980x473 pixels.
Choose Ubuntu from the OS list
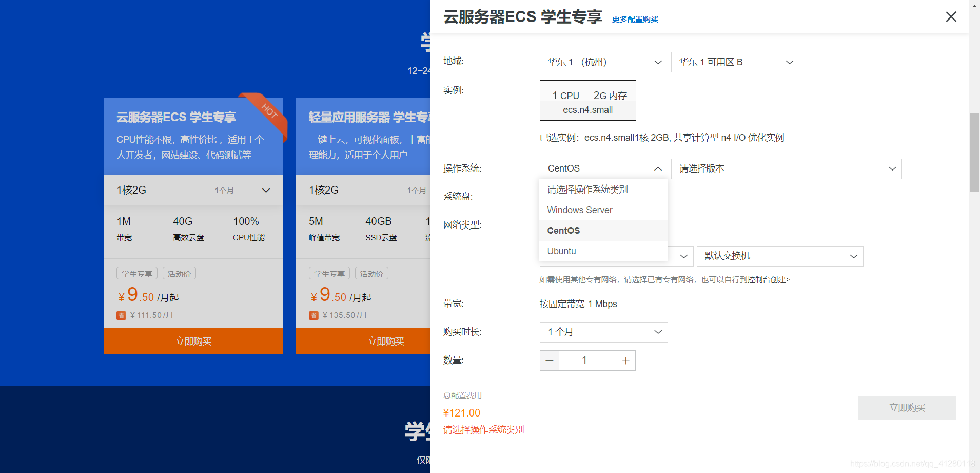pos(603,251)
